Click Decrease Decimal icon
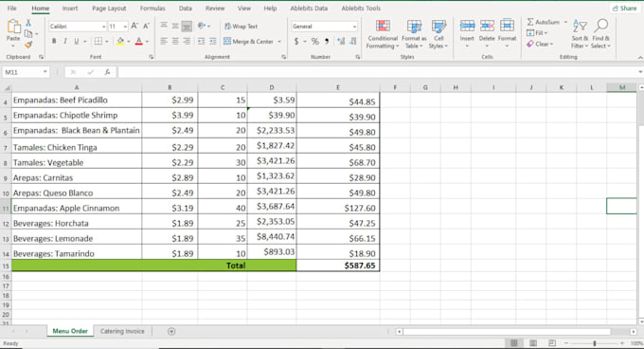Screen dimensions: 644x349 click(x=353, y=41)
